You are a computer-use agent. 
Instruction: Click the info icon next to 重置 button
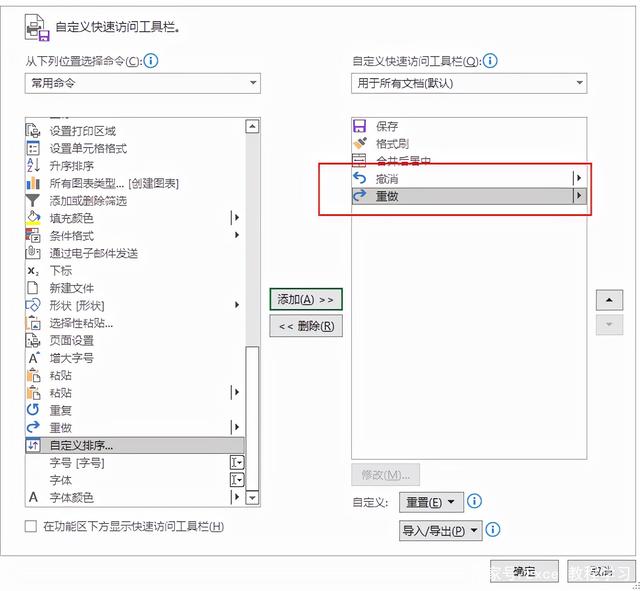(x=474, y=501)
